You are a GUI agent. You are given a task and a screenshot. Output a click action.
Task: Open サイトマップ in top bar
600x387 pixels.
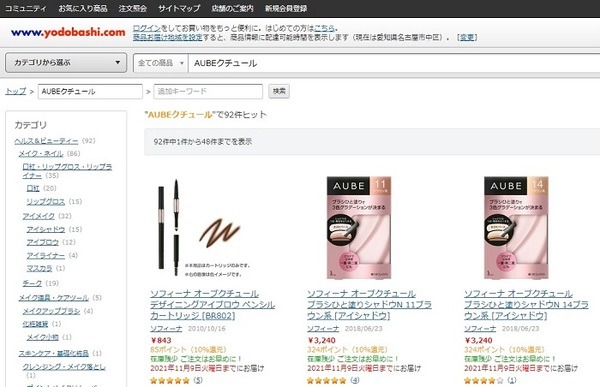179,8
